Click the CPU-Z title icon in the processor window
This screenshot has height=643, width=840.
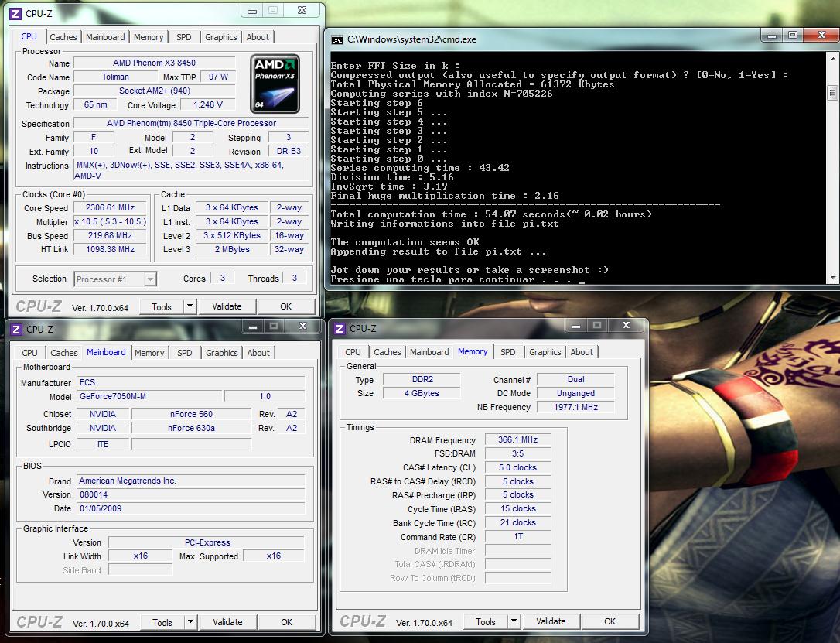16,13
